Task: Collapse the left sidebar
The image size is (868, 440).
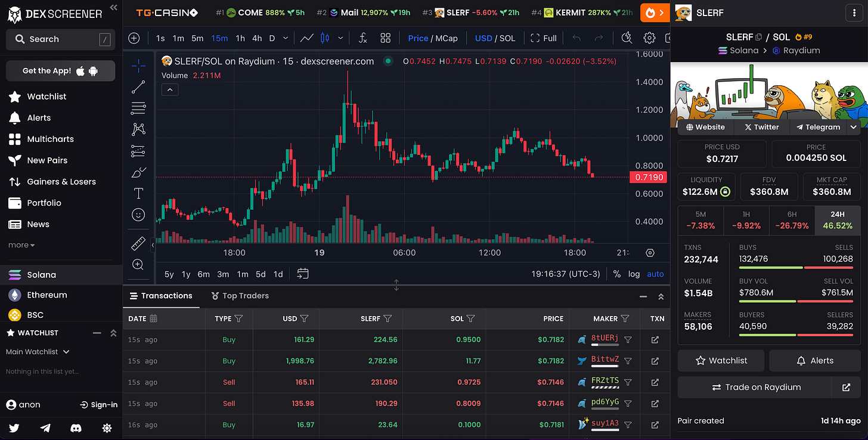Action: [x=113, y=7]
